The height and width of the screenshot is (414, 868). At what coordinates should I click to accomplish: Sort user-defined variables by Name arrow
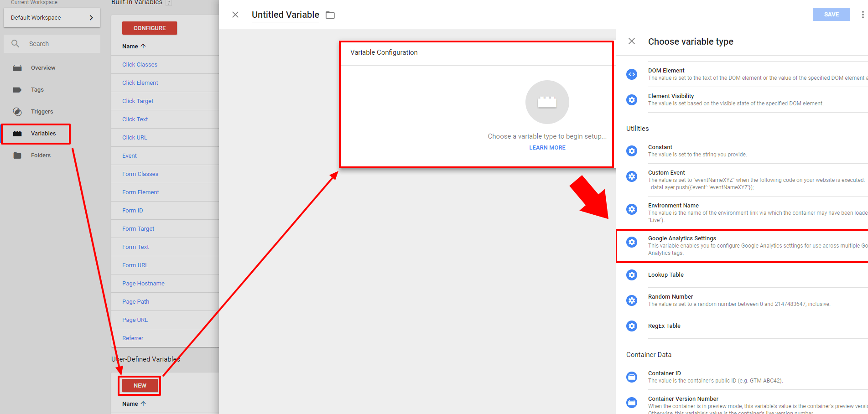(143, 404)
